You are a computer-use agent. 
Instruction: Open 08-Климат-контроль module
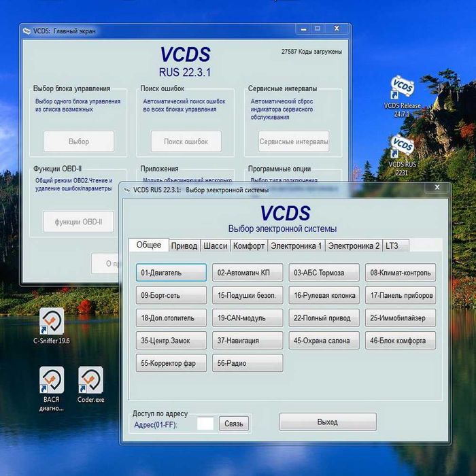tap(401, 273)
